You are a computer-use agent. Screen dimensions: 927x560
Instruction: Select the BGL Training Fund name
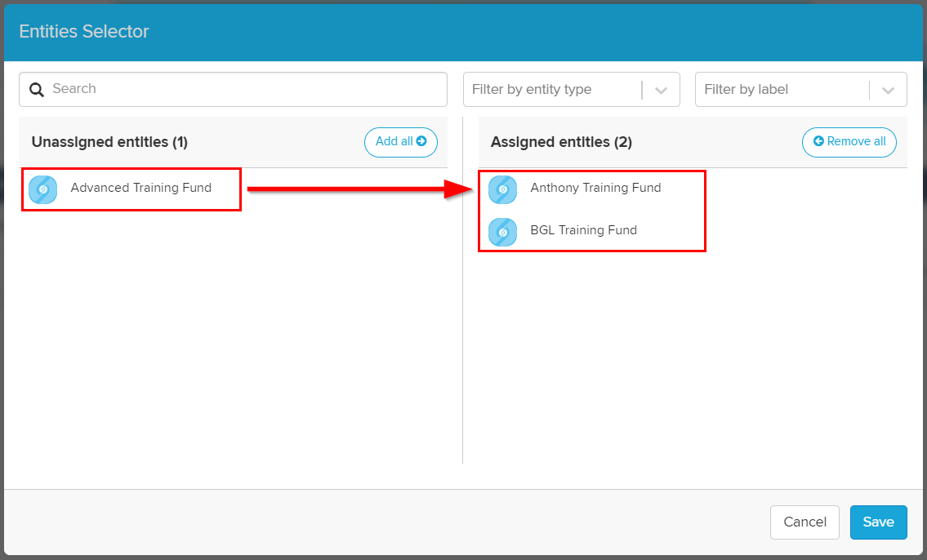coord(583,230)
